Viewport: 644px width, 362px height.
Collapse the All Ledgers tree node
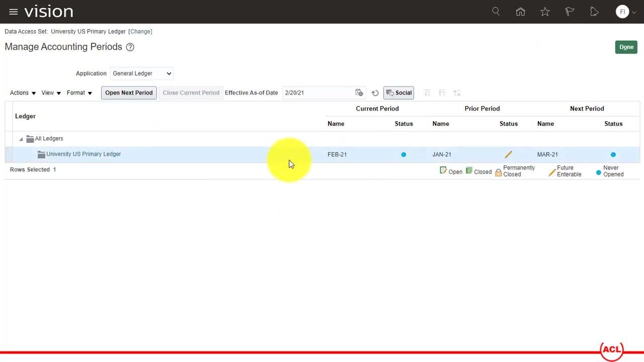click(21, 139)
